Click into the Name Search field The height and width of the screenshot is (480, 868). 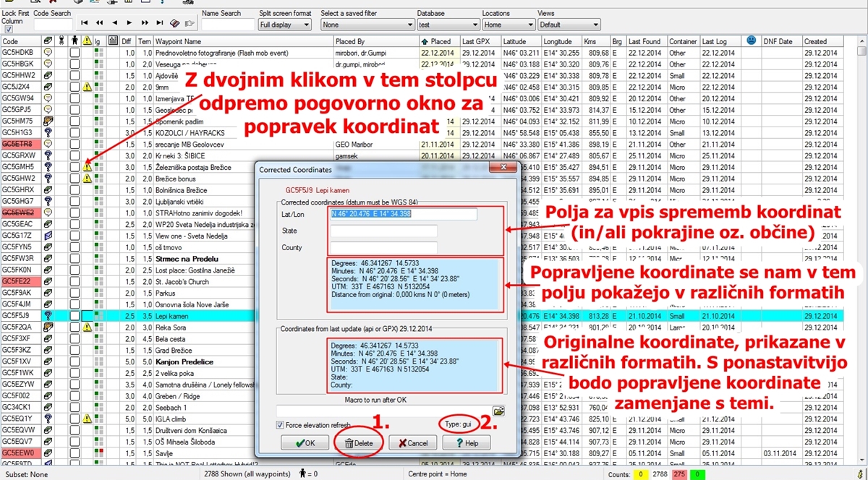(226, 25)
